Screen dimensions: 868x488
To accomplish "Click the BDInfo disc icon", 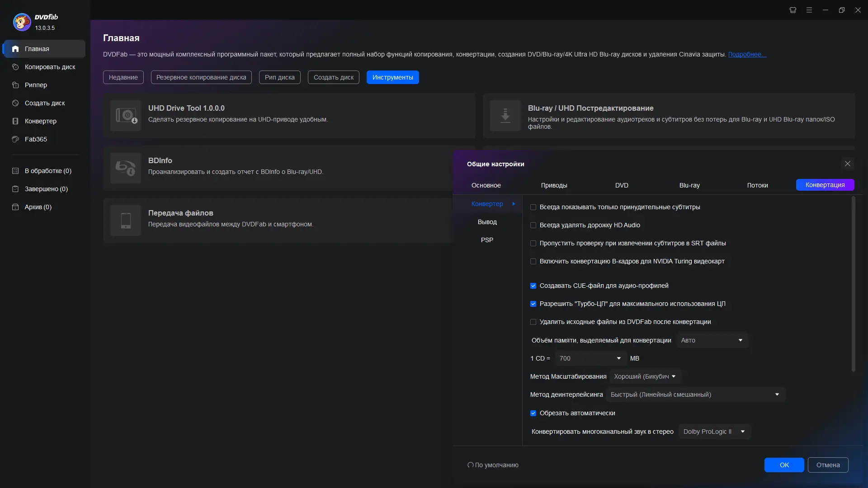I will (126, 168).
